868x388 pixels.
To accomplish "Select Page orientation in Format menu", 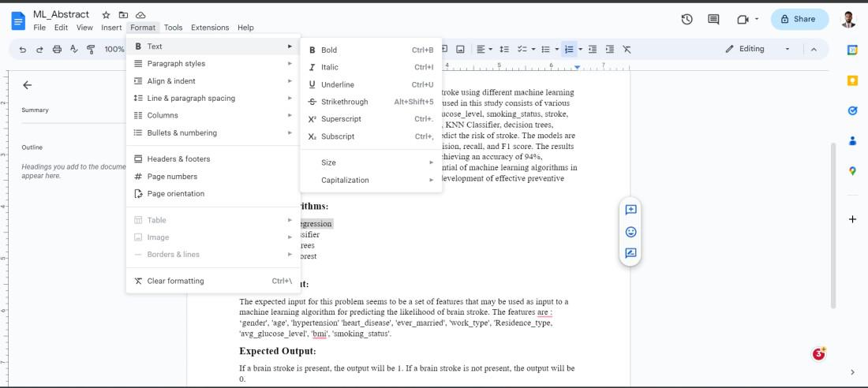I will click(213, 194).
